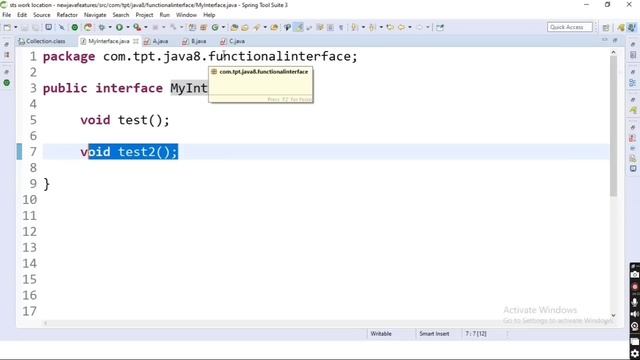640x360 pixels.
Task: Click the microphone icon in recorder sidebar
Action: 634,302
